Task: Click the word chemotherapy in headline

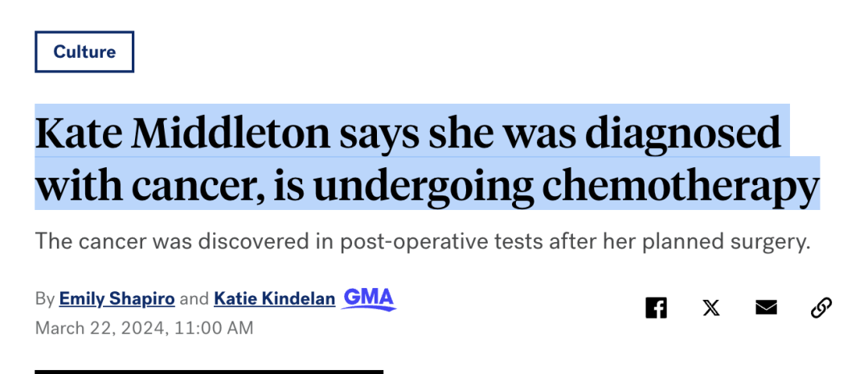Action: (x=681, y=186)
